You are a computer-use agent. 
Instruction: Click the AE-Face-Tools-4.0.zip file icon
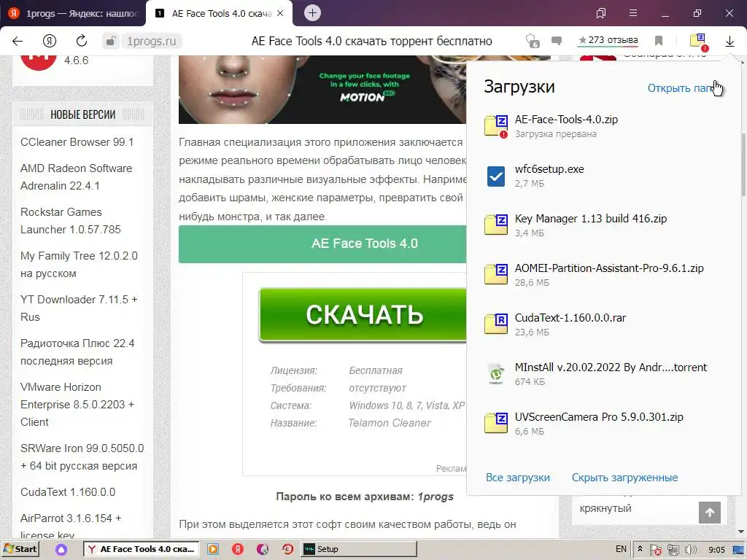click(496, 126)
